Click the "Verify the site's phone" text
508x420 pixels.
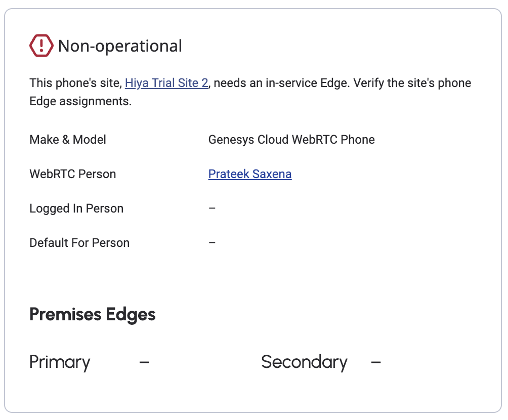click(x=412, y=83)
